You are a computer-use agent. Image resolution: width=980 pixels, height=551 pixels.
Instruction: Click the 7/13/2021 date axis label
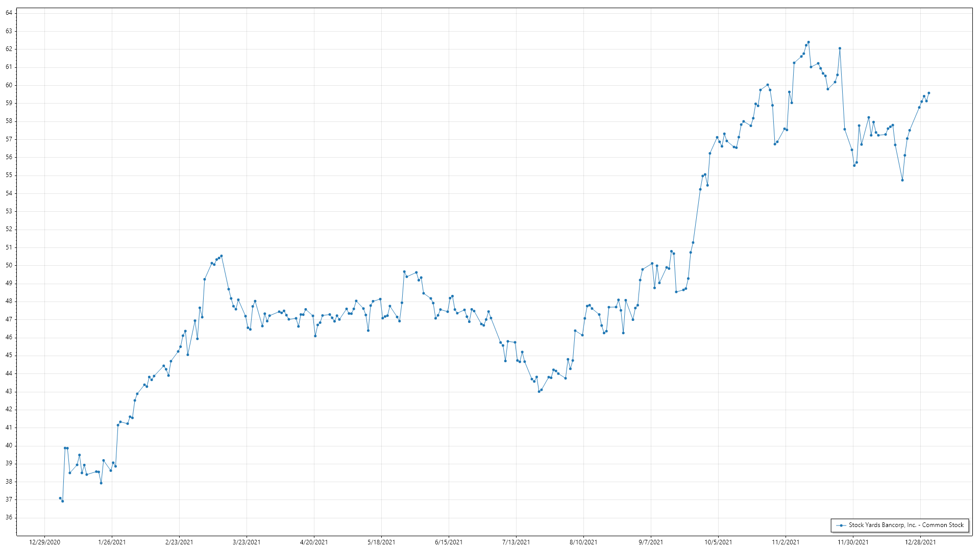[516, 542]
